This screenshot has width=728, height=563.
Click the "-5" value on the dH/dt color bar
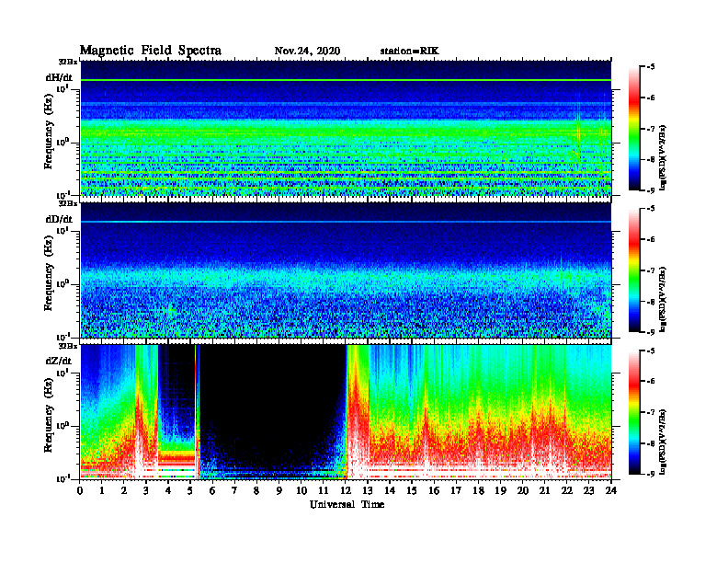coord(651,67)
